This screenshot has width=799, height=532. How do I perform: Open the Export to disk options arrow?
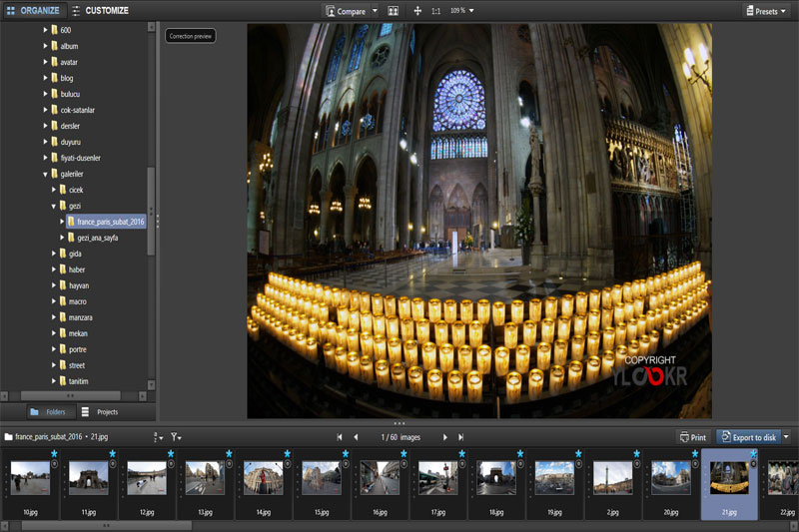point(786,437)
